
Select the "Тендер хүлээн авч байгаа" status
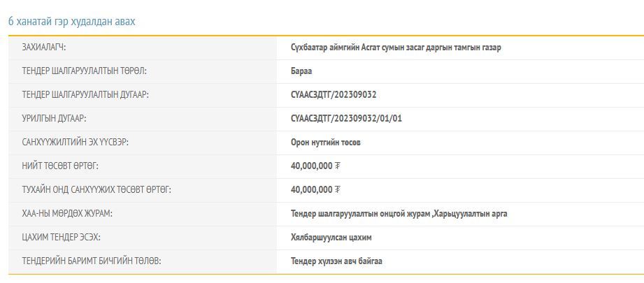(336, 261)
